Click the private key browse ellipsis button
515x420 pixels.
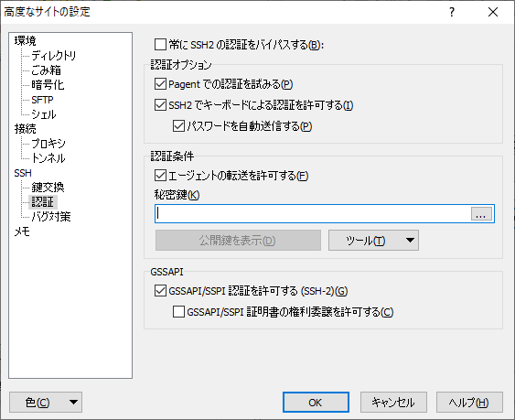tap(481, 213)
